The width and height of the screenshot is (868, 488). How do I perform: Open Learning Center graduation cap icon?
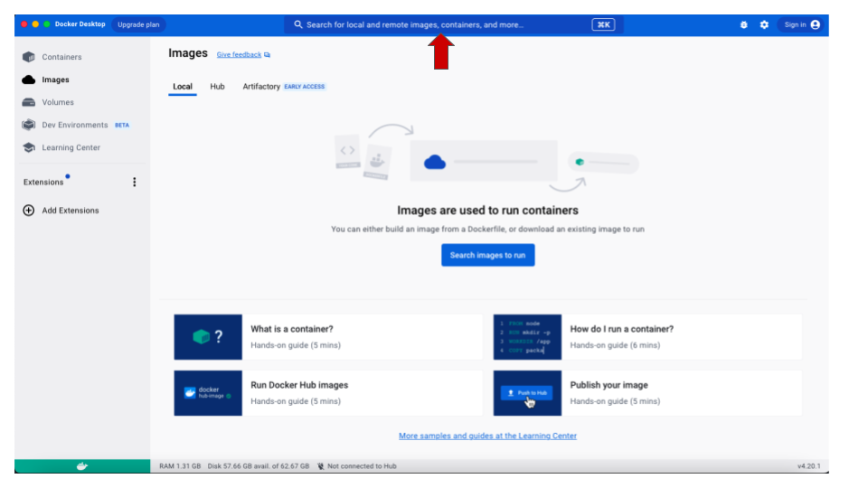pyautogui.click(x=29, y=147)
